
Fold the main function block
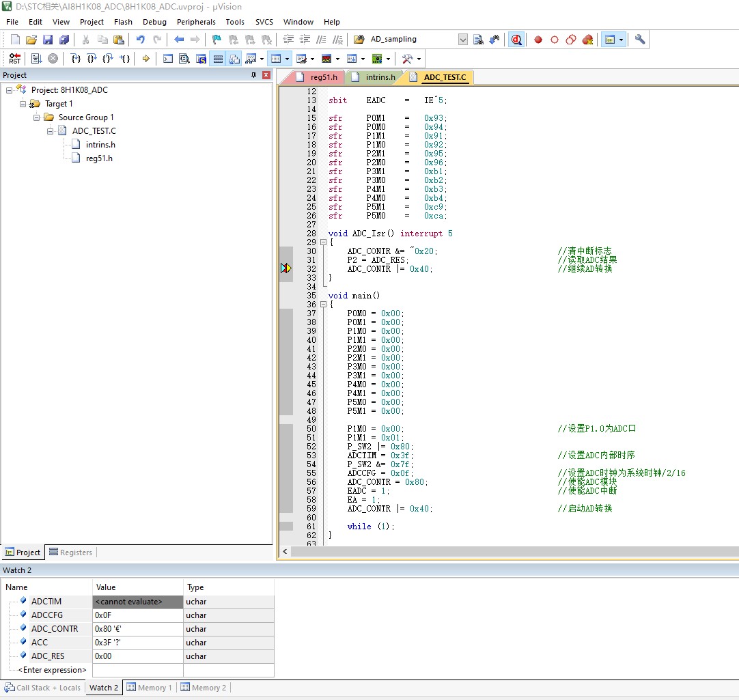pos(323,305)
